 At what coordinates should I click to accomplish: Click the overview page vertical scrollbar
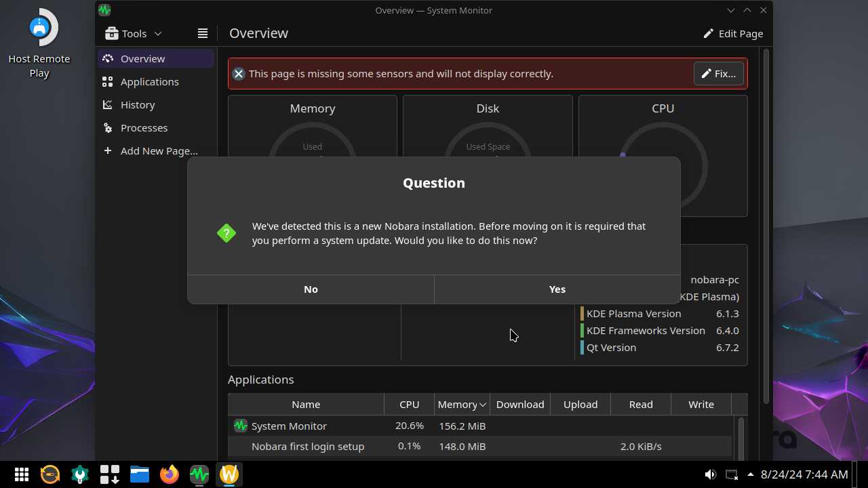pyautogui.click(x=767, y=226)
